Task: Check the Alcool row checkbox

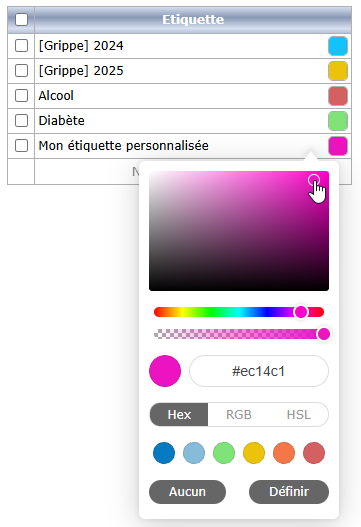Action: (21, 95)
